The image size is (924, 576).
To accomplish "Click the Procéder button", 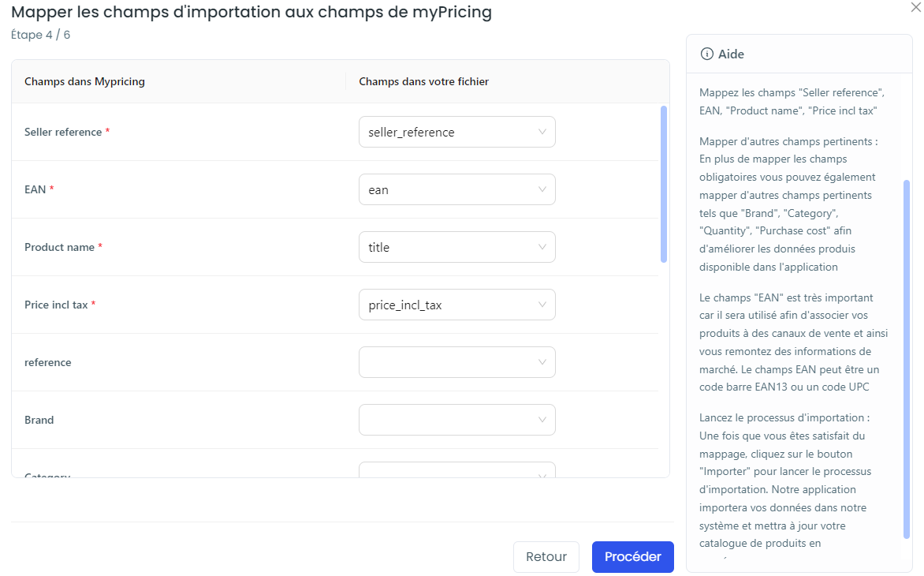I will 633,556.
